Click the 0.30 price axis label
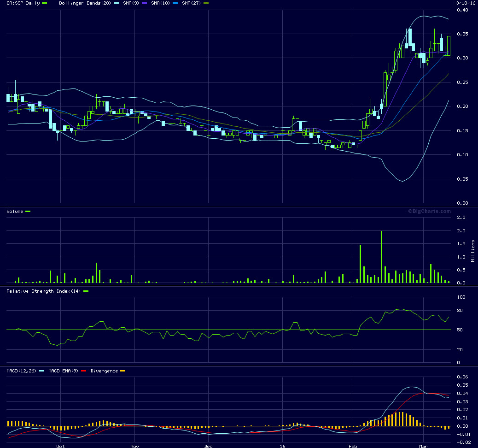 click(462, 58)
